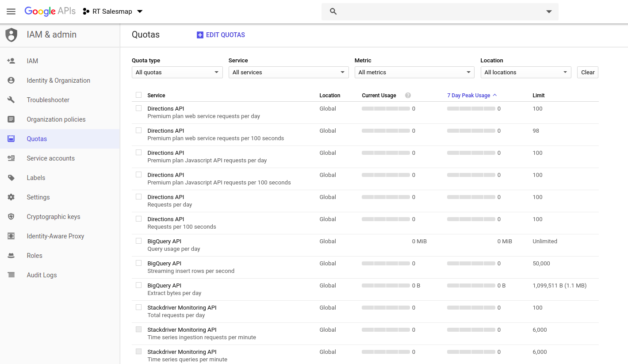Check Directions API Premium plan web service requests per day

[139, 108]
